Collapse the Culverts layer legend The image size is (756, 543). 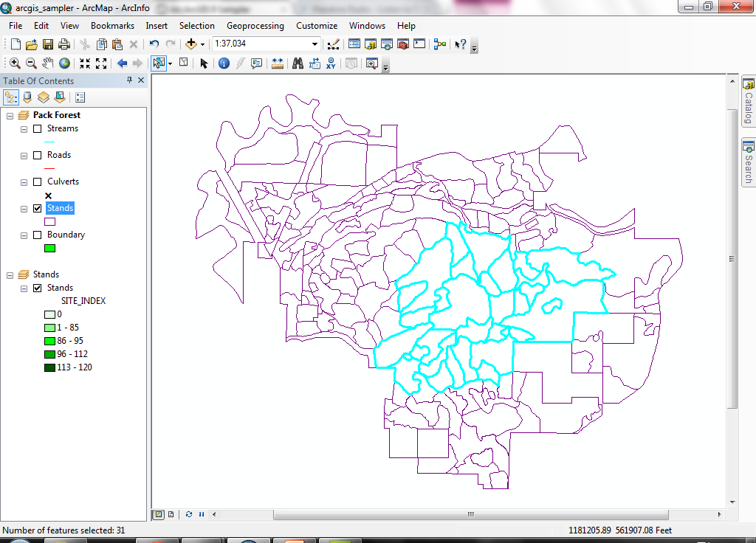(22, 181)
